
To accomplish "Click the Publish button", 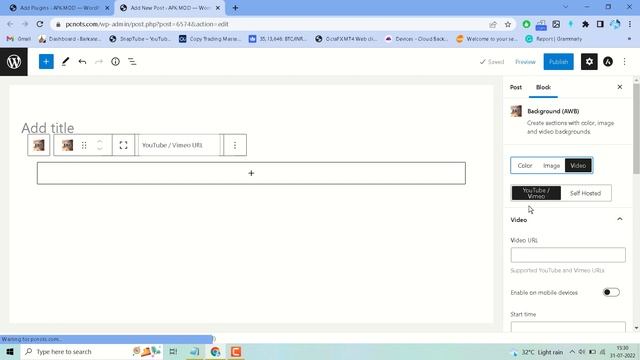I will click(x=558, y=62).
